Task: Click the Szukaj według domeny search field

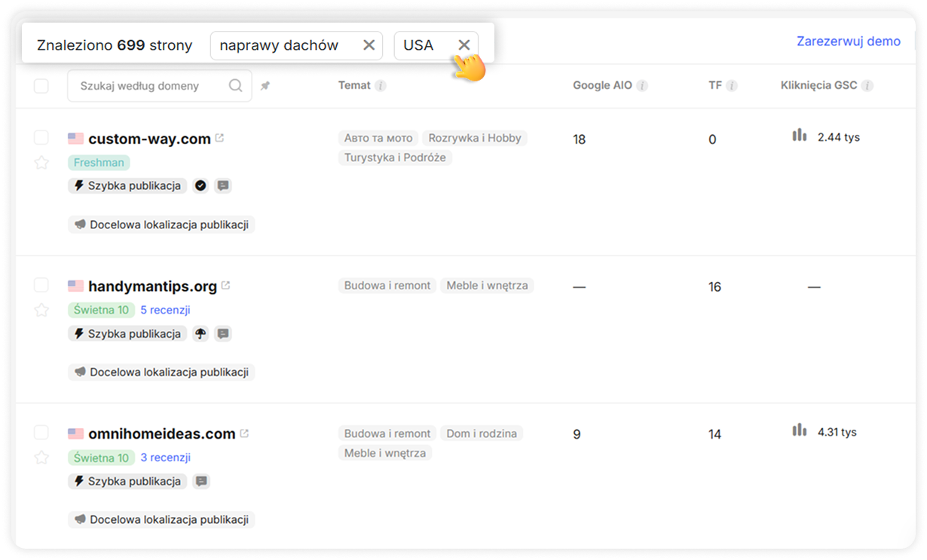Action: click(151, 86)
